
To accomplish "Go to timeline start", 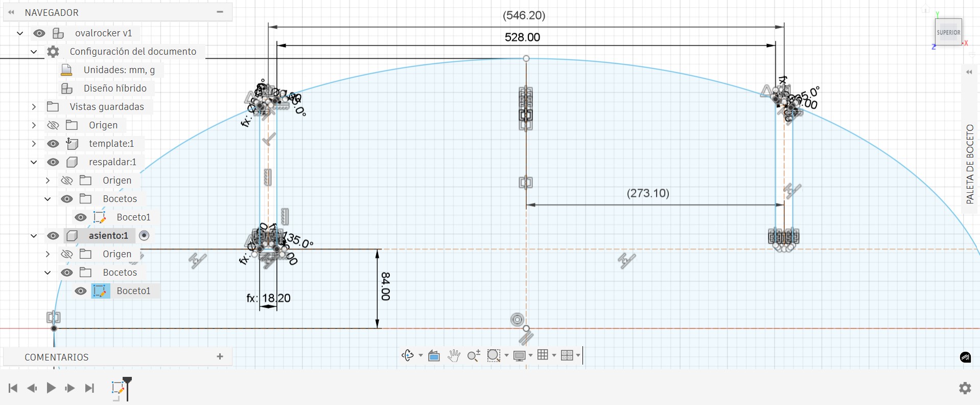I will (13, 388).
